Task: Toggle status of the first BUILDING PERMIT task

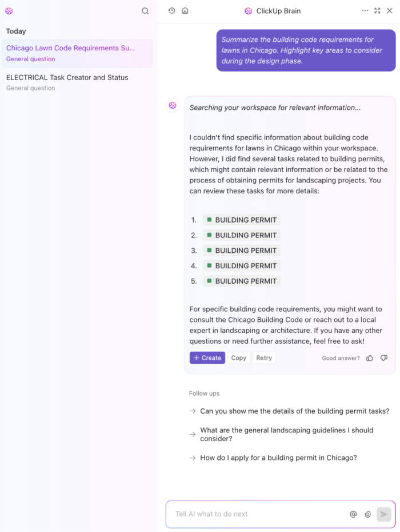Action: tap(210, 220)
